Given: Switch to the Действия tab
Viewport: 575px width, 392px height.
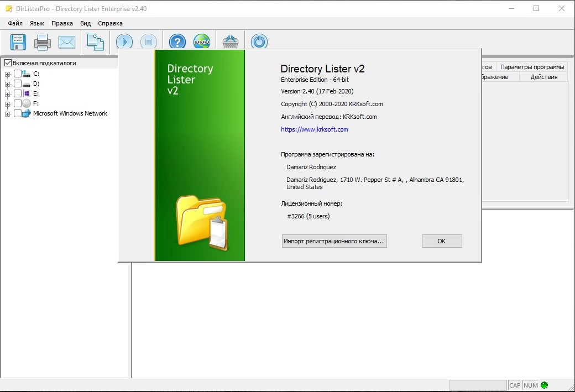Looking at the screenshot, I should (544, 77).
